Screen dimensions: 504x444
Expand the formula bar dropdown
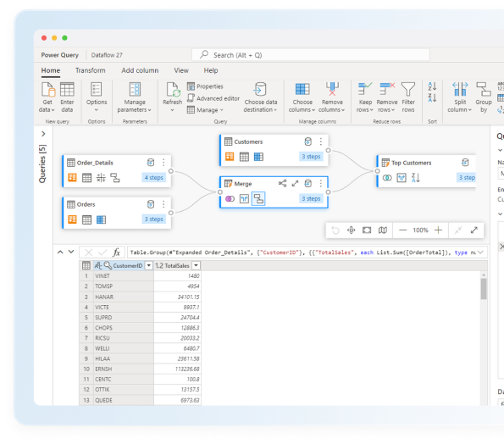click(480, 253)
